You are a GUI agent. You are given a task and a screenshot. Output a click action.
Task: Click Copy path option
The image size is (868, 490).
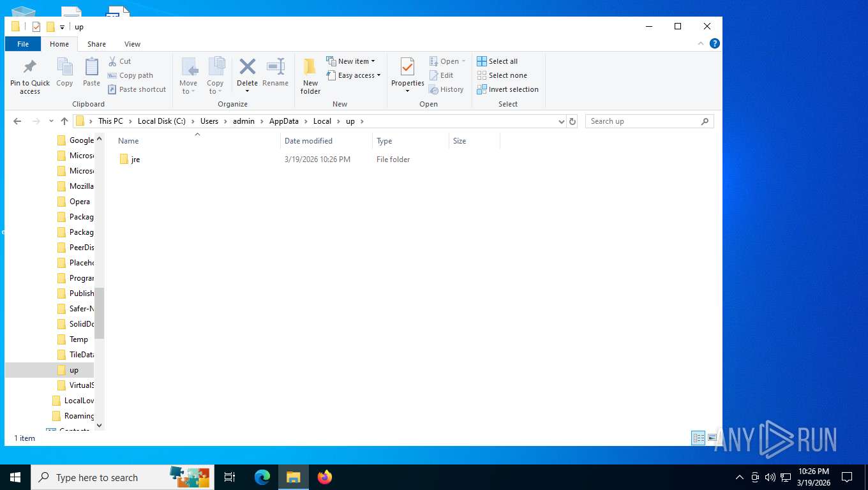point(130,75)
